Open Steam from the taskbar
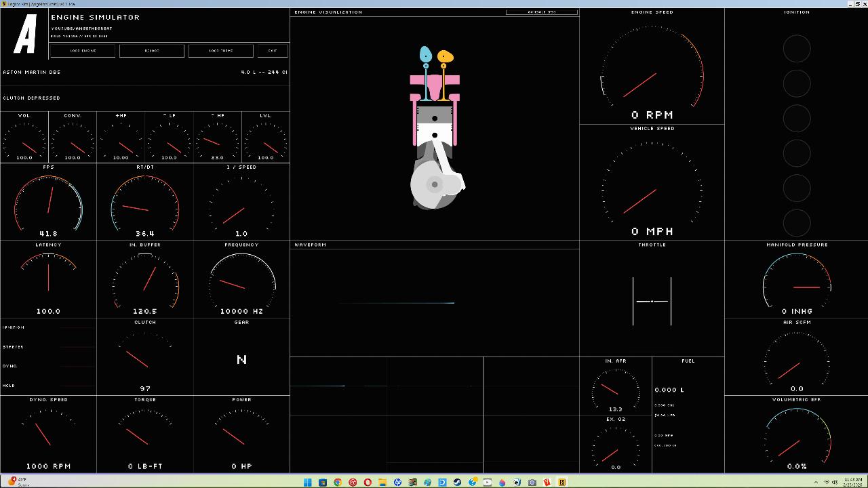The height and width of the screenshot is (488, 868). click(x=457, y=483)
